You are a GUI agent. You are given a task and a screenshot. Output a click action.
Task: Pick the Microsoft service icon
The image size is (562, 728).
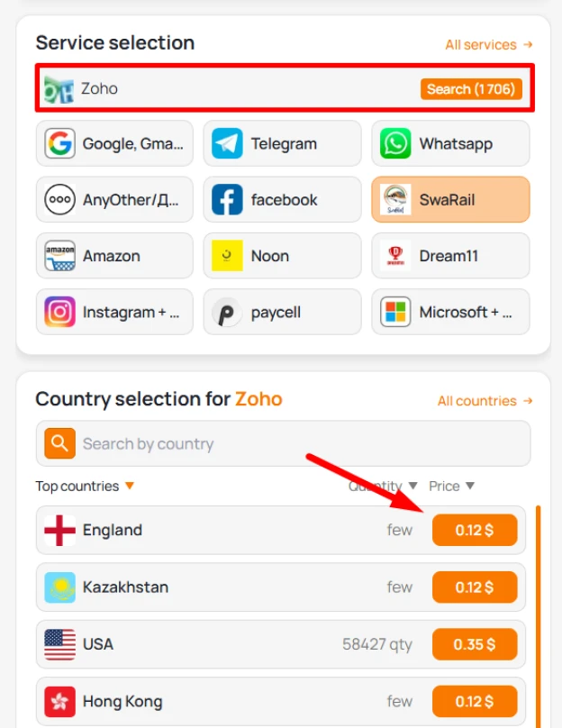[x=395, y=312]
